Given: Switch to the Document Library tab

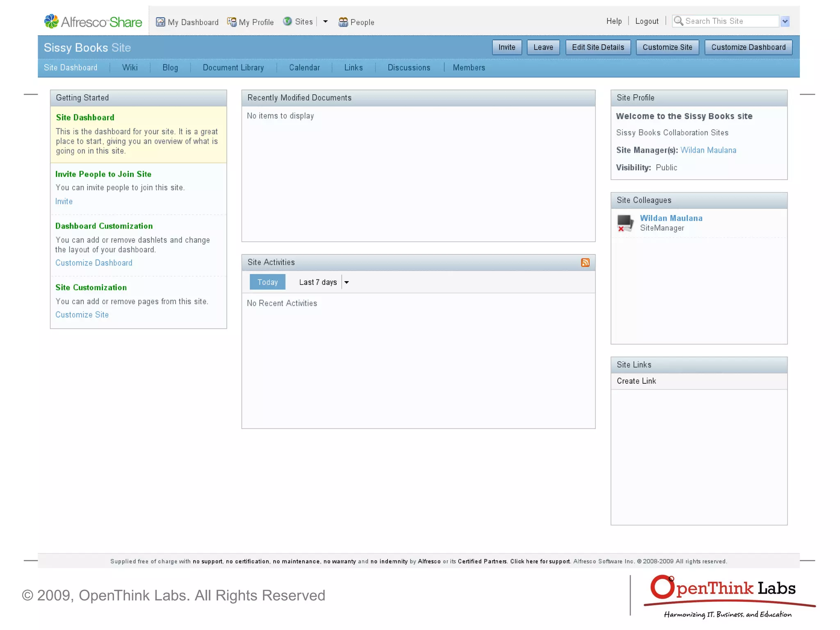Looking at the screenshot, I should 233,68.
